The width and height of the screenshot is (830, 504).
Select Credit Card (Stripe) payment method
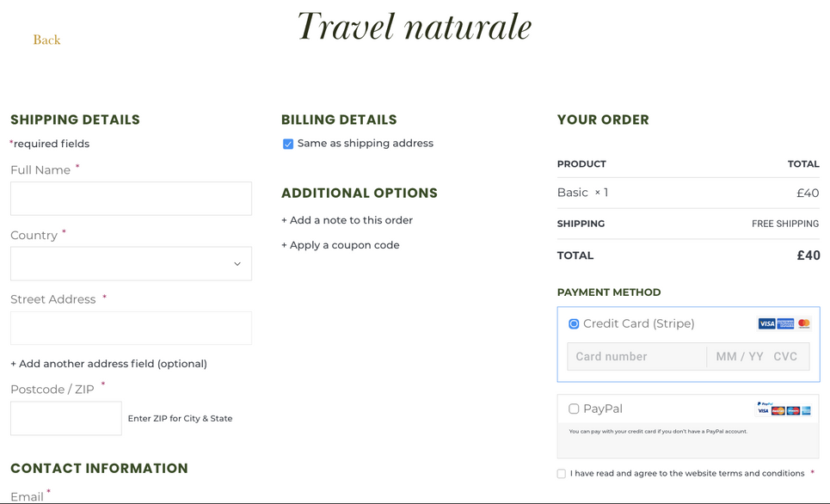(x=574, y=323)
